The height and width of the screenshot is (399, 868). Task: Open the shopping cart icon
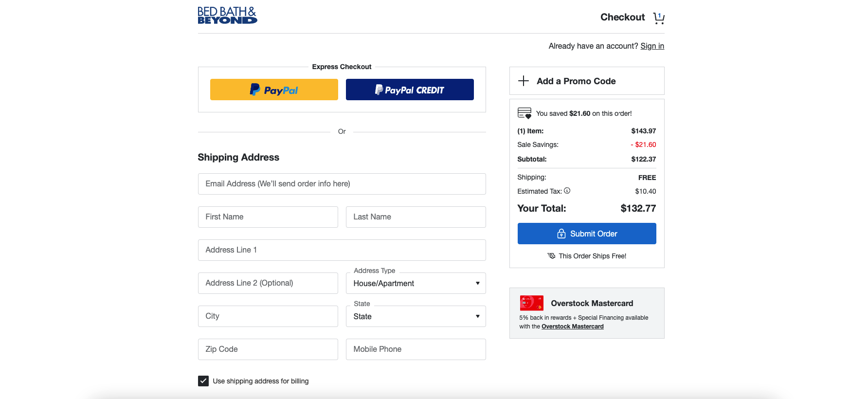[x=659, y=18]
